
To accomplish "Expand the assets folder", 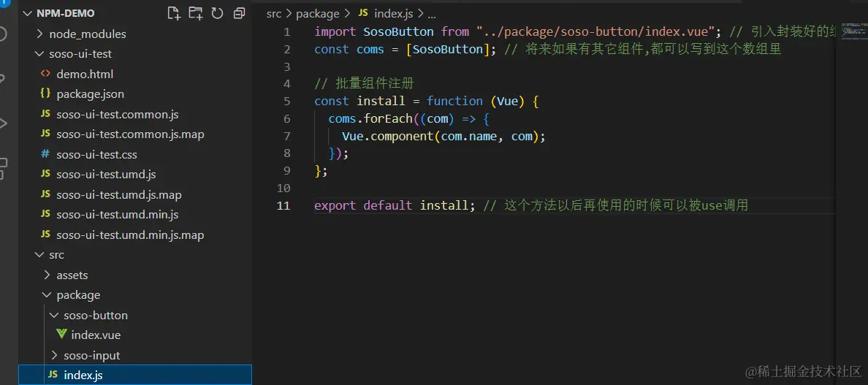I will point(47,275).
